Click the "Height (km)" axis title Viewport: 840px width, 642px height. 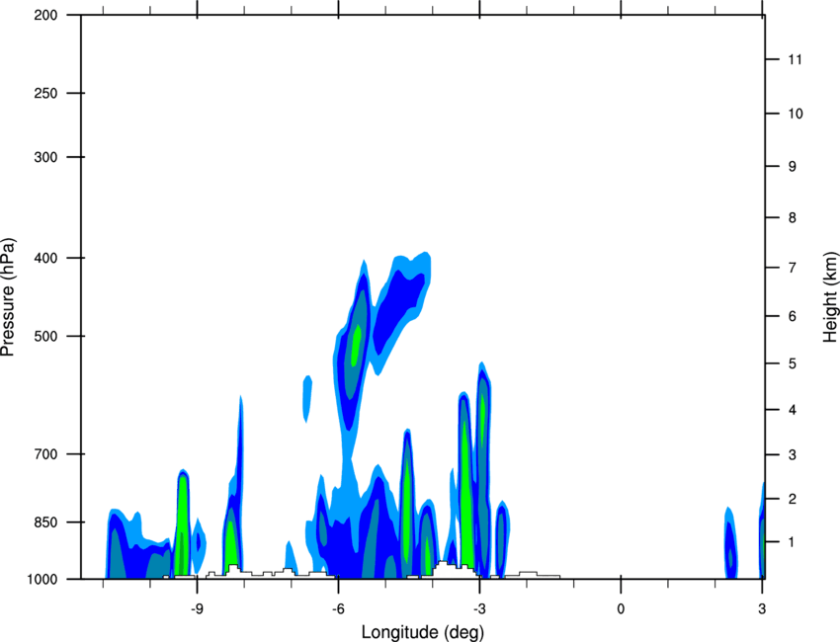[x=830, y=296]
